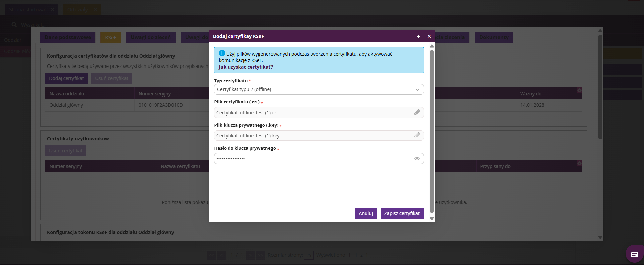Click the page size box showing 25
Viewport: 644px width, 265px height.
tap(309, 255)
